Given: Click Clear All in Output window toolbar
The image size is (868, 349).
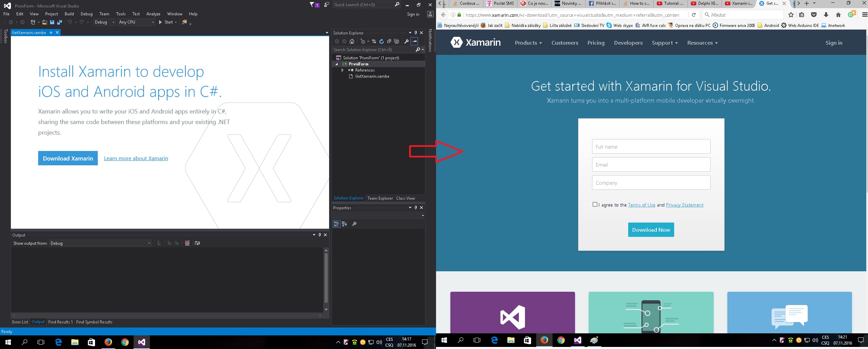Looking at the screenshot, I should pos(187,243).
